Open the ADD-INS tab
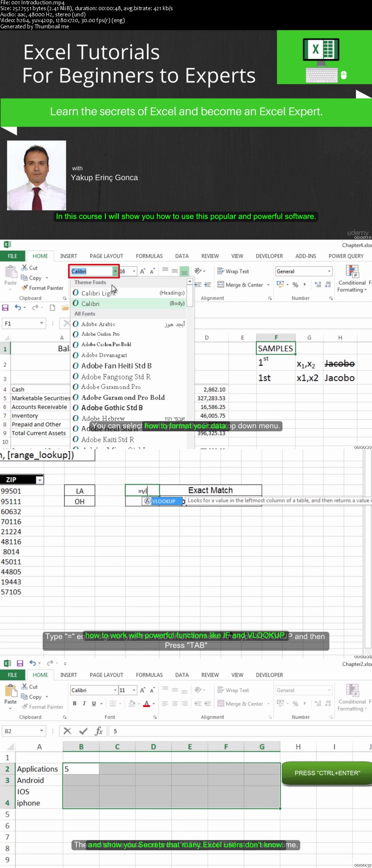The image size is (372, 868). pyautogui.click(x=306, y=256)
